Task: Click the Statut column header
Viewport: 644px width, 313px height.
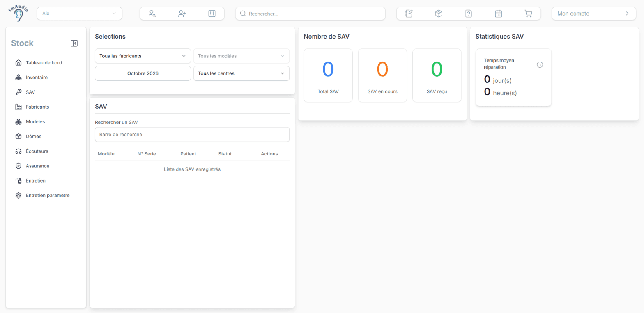Action: [x=225, y=154]
